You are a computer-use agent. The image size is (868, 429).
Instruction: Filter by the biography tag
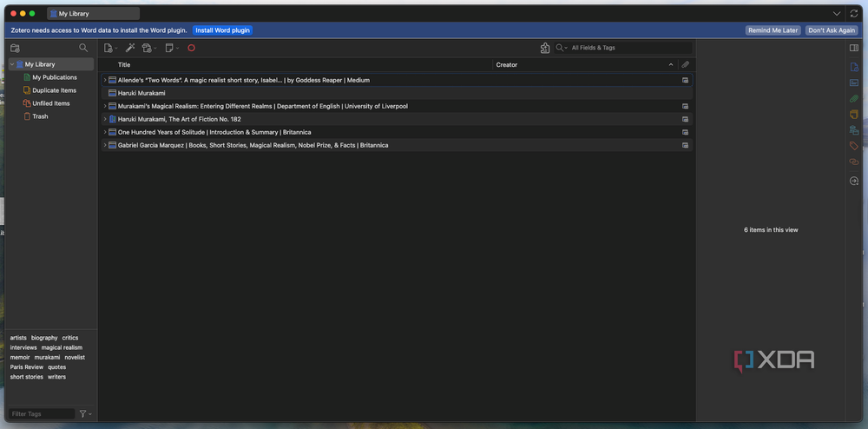(44, 338)
